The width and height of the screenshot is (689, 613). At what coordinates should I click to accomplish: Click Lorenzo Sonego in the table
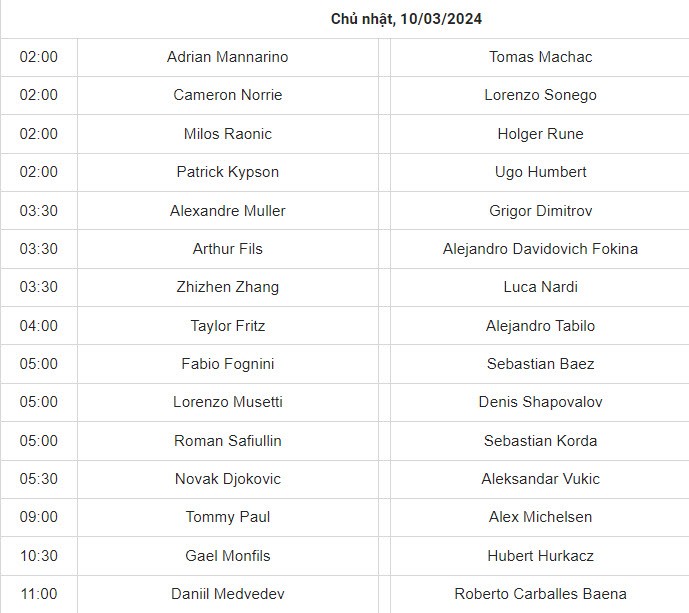pyautogui.click(x=540, y=95)
